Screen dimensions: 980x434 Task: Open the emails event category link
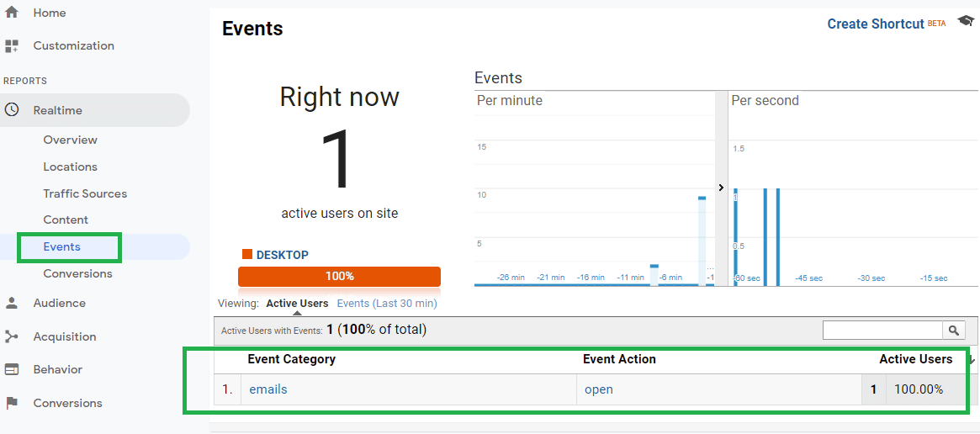point(268,389)
